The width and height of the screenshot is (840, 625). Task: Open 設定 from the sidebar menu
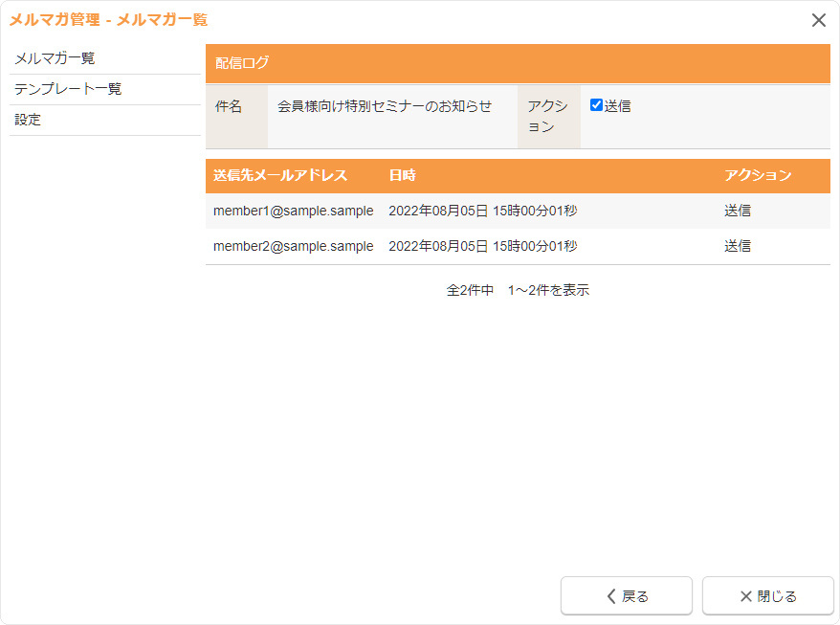tap(28, 120)
